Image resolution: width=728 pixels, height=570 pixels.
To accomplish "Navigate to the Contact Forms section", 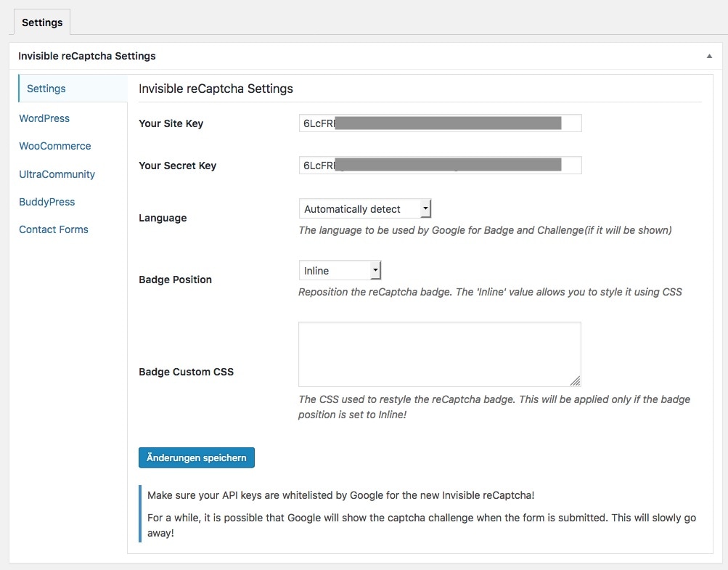I will 54,229.
